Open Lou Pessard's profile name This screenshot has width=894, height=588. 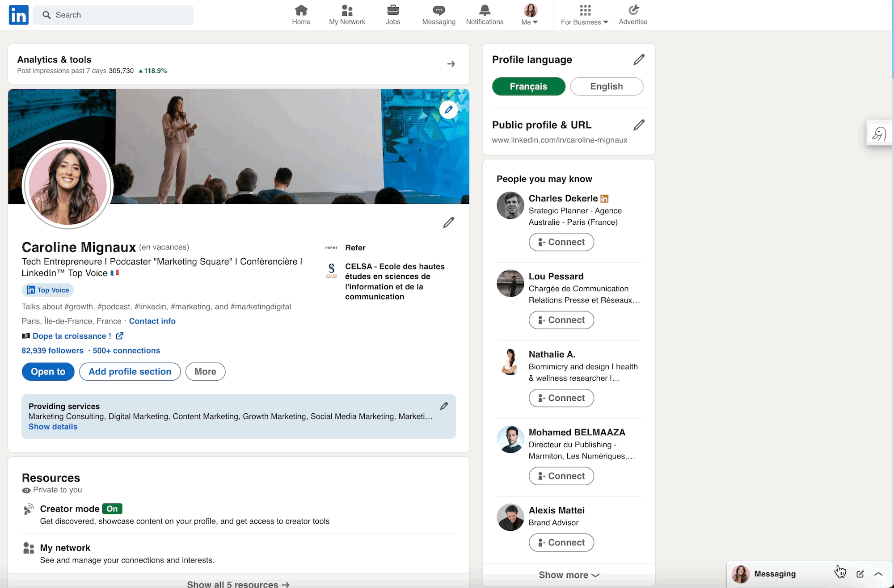[x=556, y=276]
